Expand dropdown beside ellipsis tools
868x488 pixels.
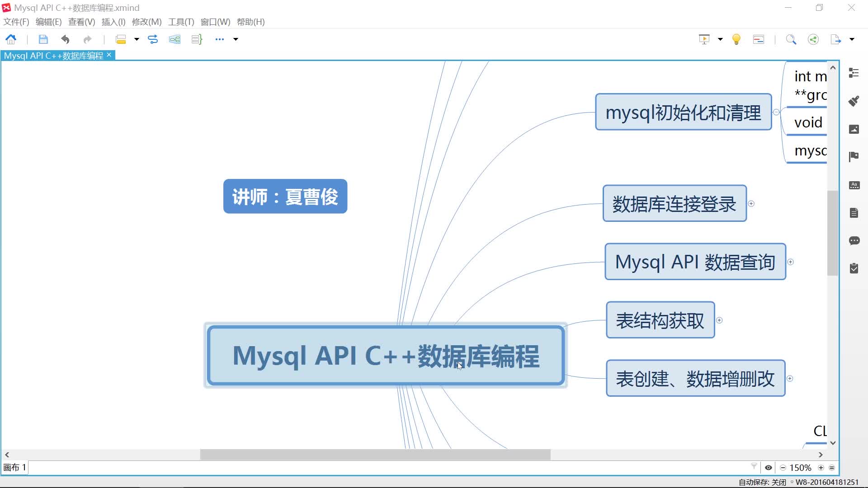click(x=236, y=39)
